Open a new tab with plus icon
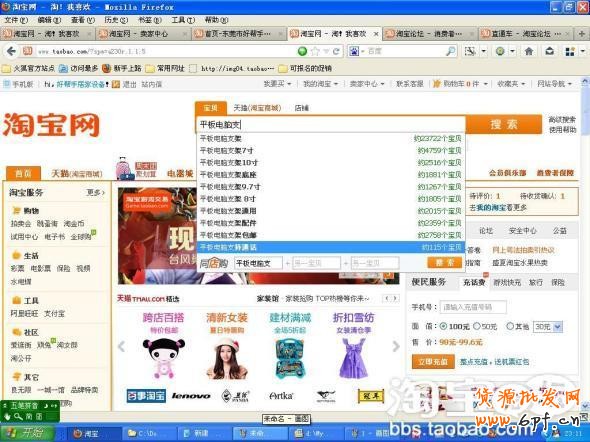This screenshot has height=442, width=590. click(581, 34)
